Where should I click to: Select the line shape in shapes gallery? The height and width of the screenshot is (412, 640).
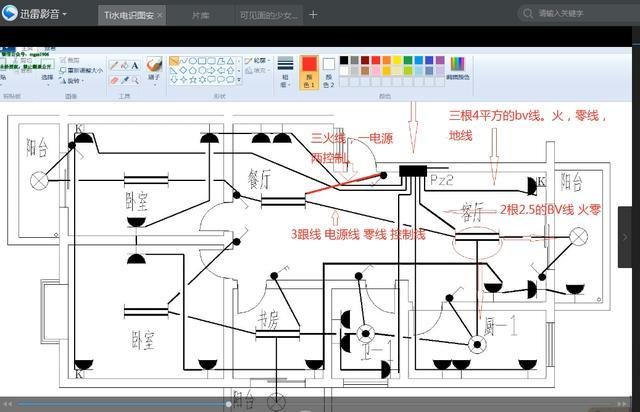click(x=175, y=61)
